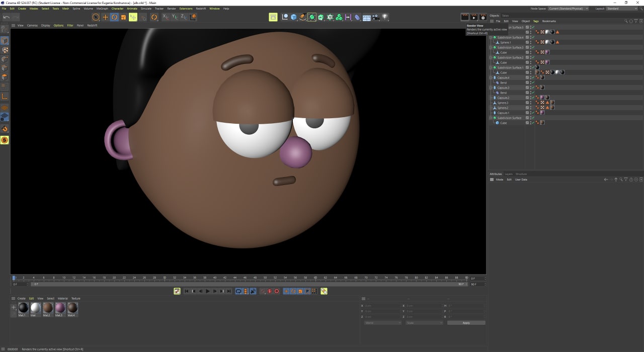
Task: Collapse Subdivision Surface.2 in Objects tree
Action: (x=491, y=57)
